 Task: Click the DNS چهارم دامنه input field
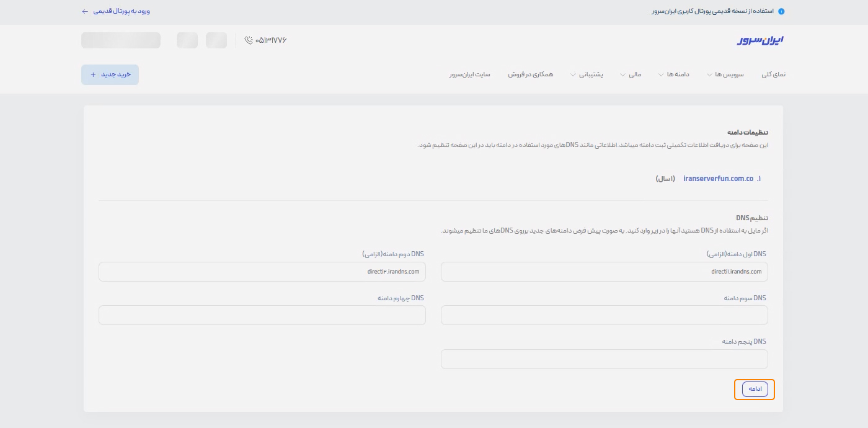[x=262, y=315]
